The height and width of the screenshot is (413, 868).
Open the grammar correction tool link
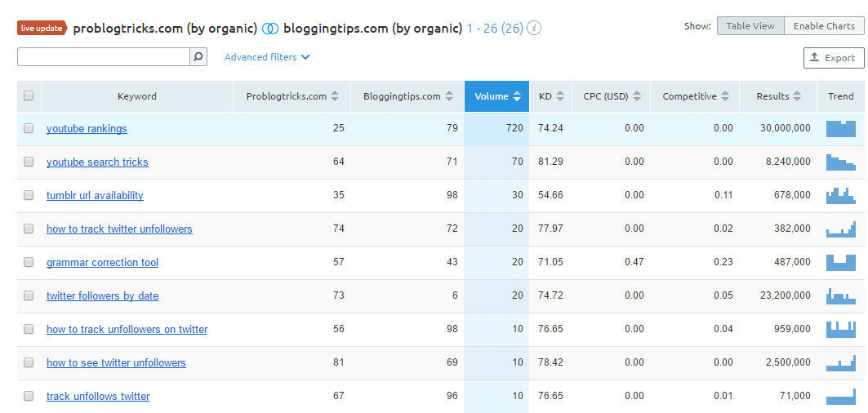coord(102,263)
